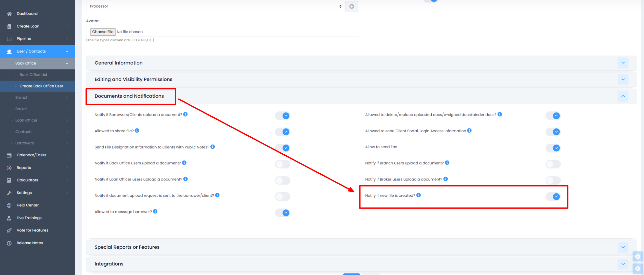Collapse Documents and Notifications section chevron
The image size is (644, 275).
(x=623, y=96)
